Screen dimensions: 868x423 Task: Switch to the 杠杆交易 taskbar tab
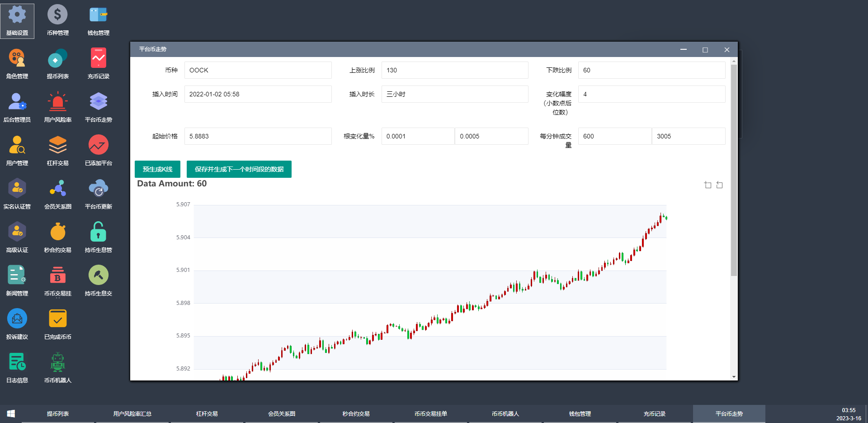click(207, 413)
